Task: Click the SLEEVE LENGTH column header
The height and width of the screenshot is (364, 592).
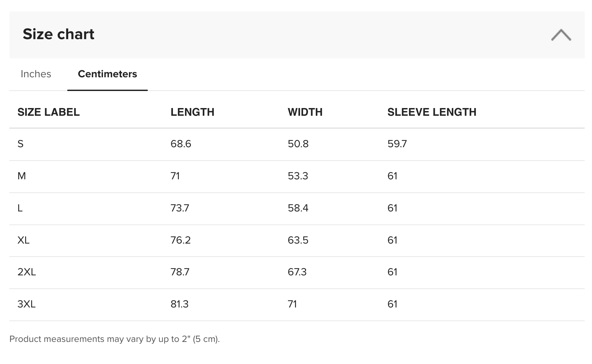Action: point(432,112)
